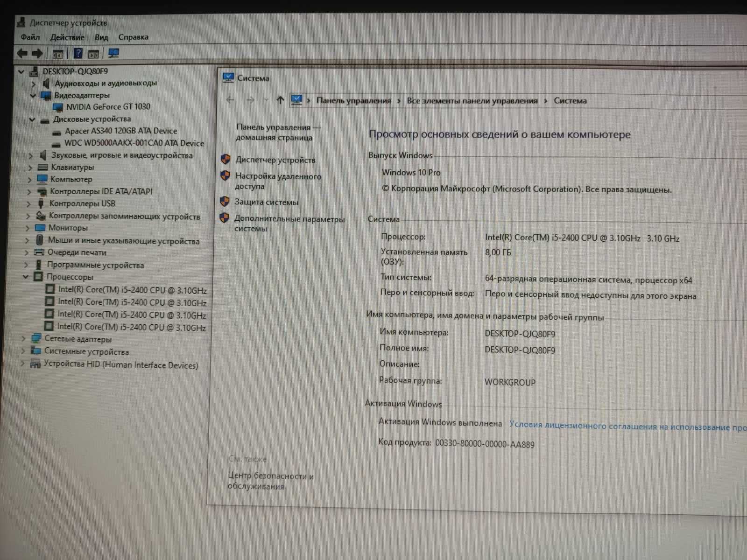Click Все элементы панели управления breadcrumb
Image resolution: width=747 pixels, height=560 pixels.
pos(472,101)
